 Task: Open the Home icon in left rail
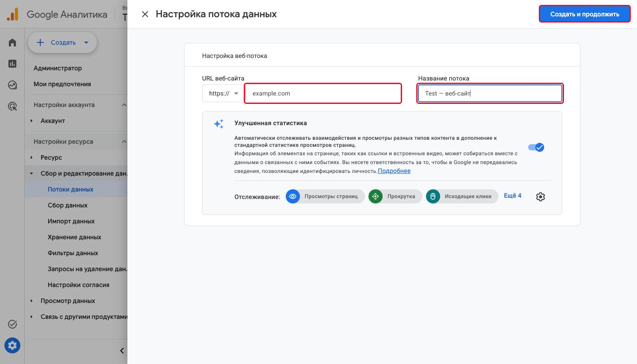[x=12, y=43]
